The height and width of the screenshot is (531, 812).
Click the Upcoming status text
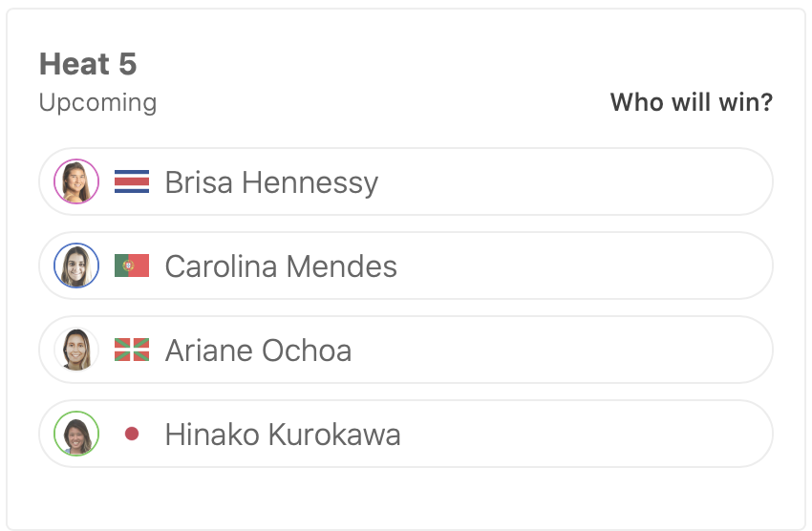click(97, 102)
